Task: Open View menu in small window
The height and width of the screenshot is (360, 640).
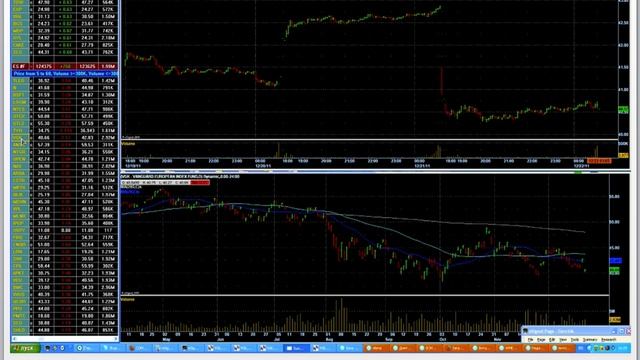Action: [563, 340]
